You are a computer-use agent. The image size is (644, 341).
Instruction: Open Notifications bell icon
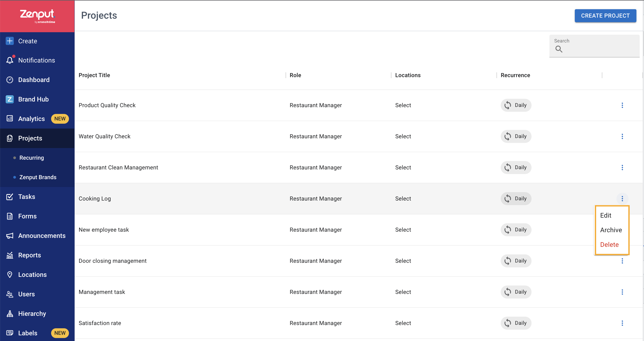click(10, 60)
